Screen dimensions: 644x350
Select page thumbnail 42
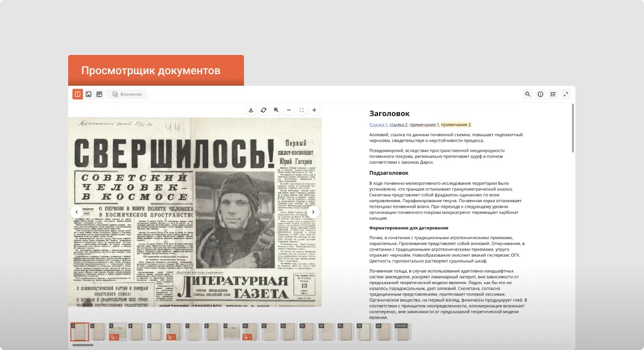(x=384, y=331)
